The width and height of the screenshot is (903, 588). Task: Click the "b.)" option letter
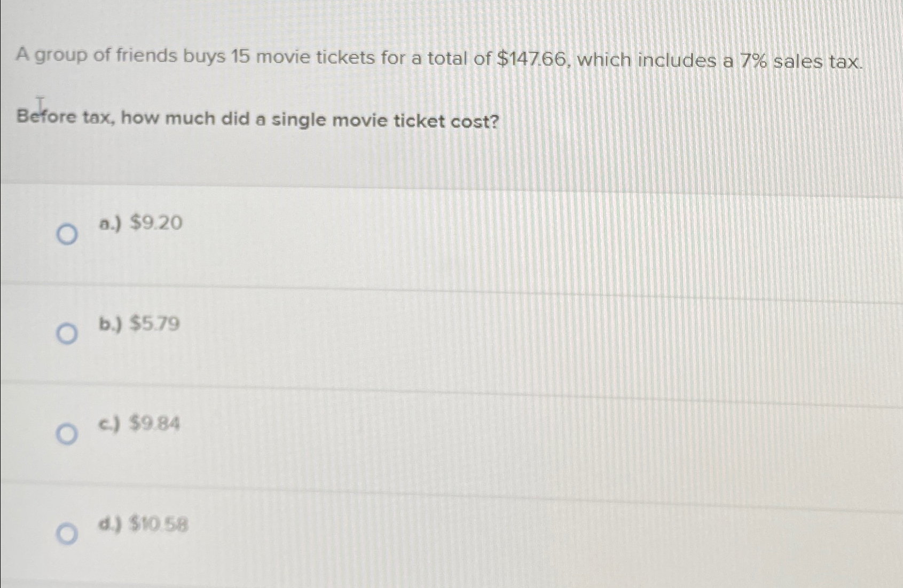(x=111, y=323)
